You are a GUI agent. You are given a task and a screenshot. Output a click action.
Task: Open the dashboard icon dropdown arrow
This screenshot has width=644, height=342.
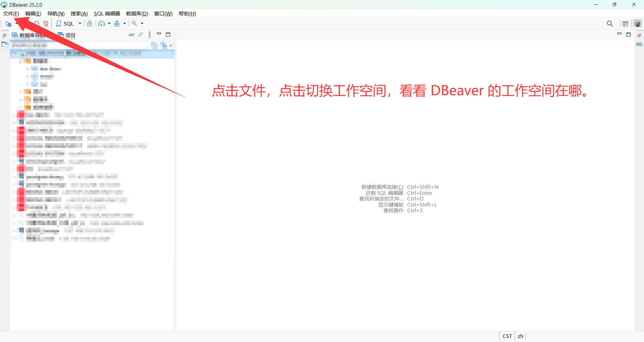109,23
